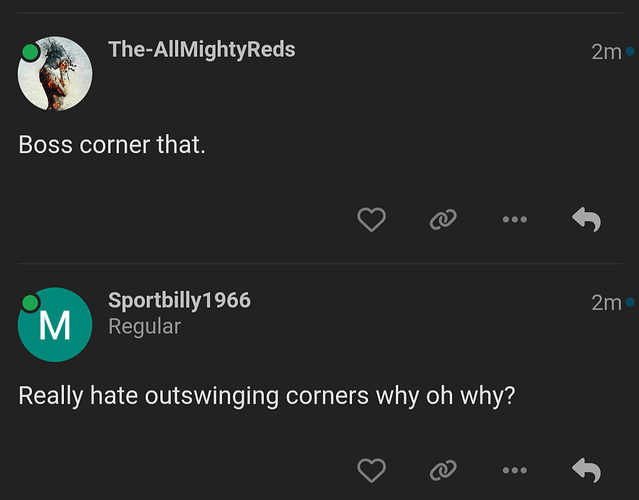Click the 2m timestamp on The-AllMightyReds' post
Viewport: 639px width, 500px height.
pyautogui.click(x=605, y=52)
